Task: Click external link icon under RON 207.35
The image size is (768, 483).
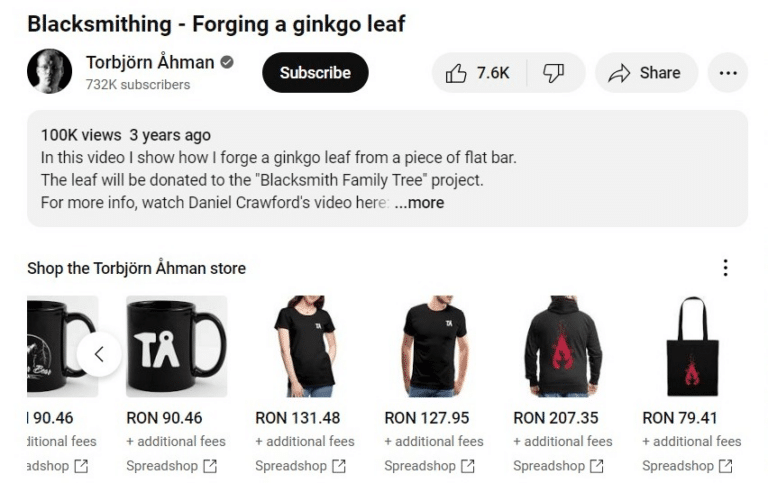Action: 597,466
